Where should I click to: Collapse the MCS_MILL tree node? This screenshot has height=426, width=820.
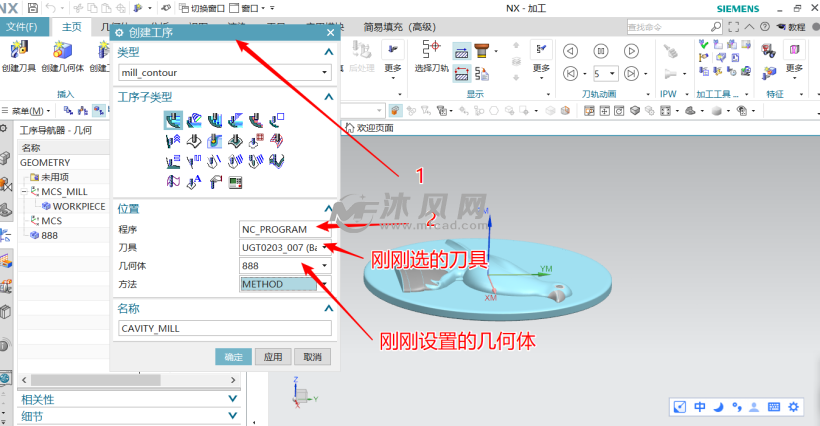pos(24,192)
